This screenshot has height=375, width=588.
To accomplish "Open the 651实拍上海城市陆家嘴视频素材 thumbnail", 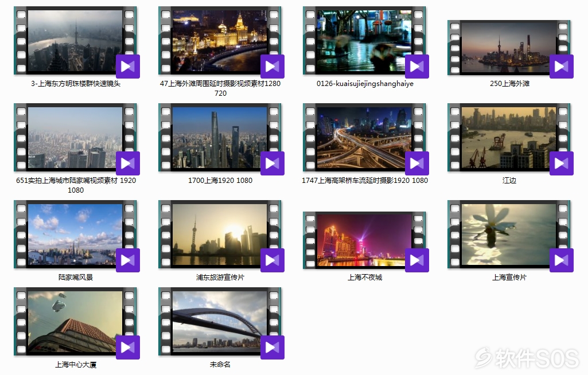I will click(75, 138).
